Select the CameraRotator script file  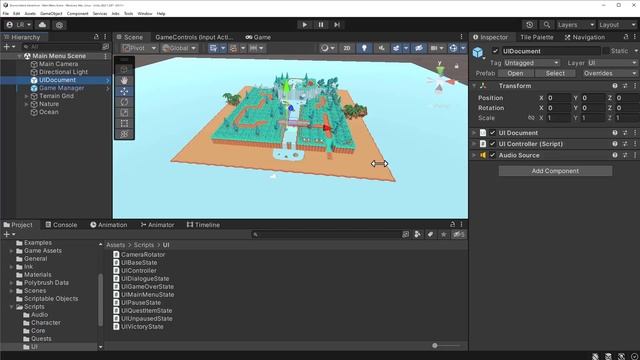tap(143, 255)
